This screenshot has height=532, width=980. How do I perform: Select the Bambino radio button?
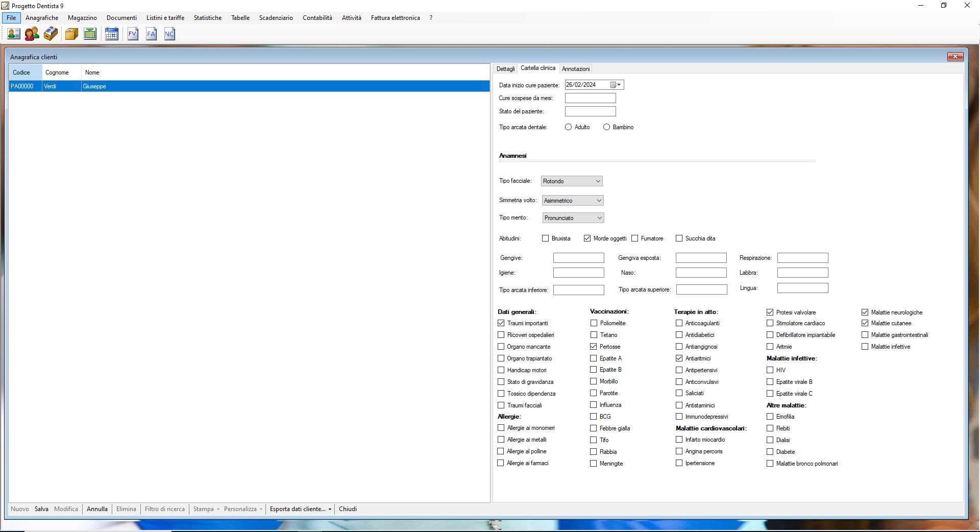606,127
